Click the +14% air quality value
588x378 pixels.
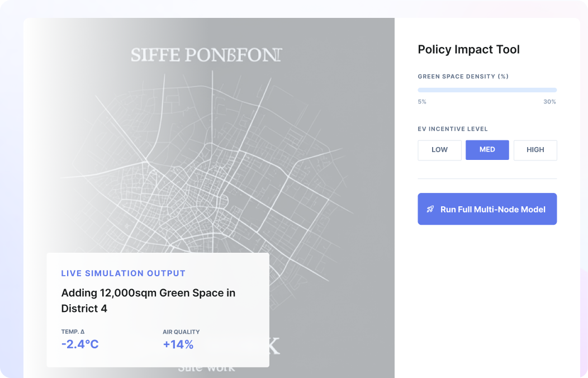click(178, 344)
